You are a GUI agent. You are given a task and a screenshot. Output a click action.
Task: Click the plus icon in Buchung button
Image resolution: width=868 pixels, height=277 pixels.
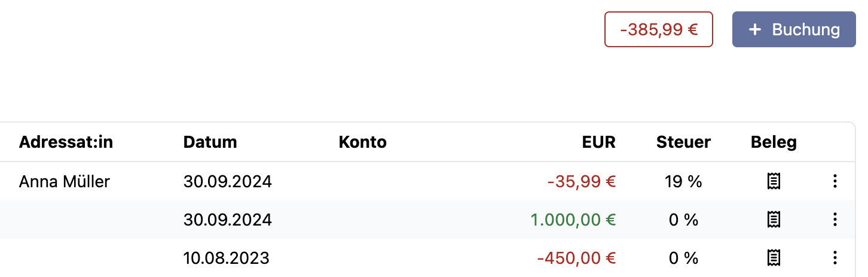[755, 29]
